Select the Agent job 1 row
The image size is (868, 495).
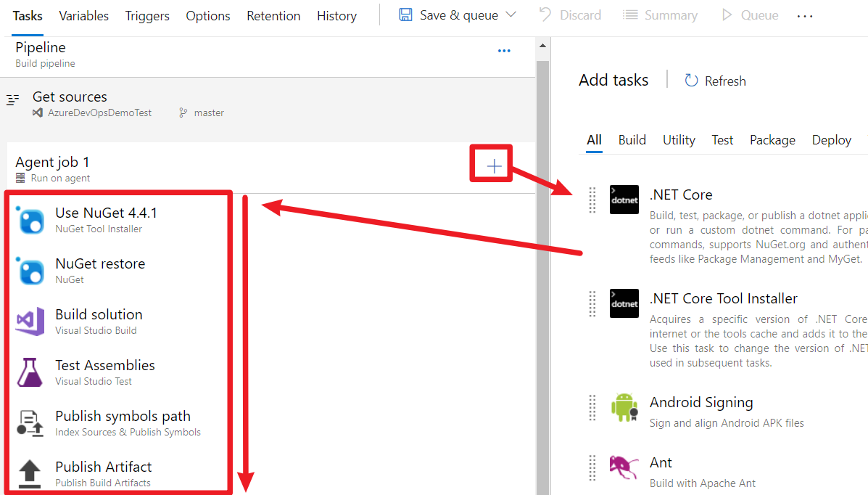click(271, 168)
